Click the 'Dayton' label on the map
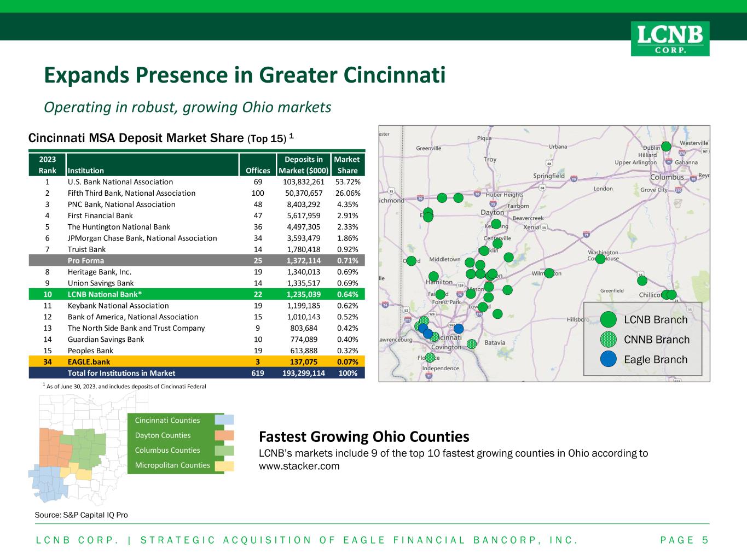Image resolution: width=747 pixels, height=560 pixels. (493, 212)
